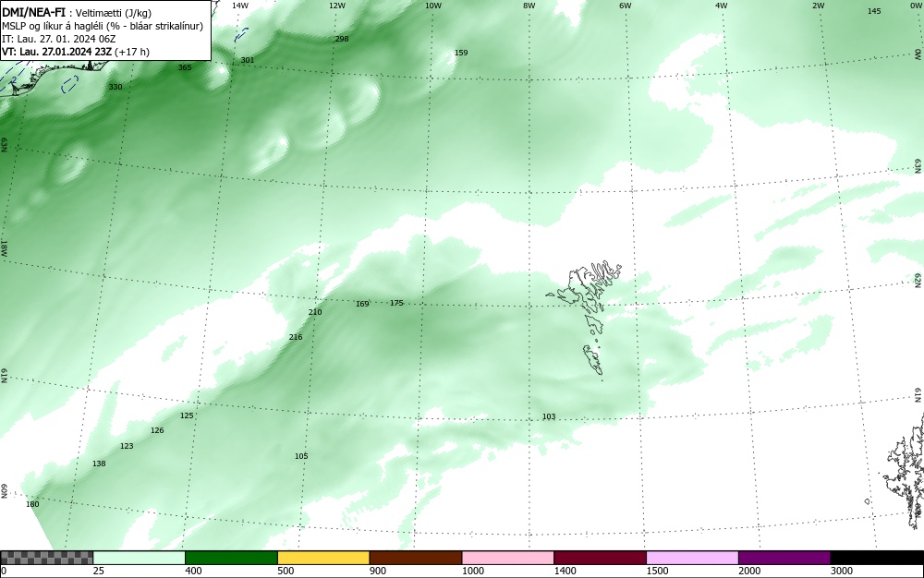Image resolution: width=924 pixels, height=578 pixels.
Task: Select the black legend swatch above 3000
Action: [x=877, y=558]
